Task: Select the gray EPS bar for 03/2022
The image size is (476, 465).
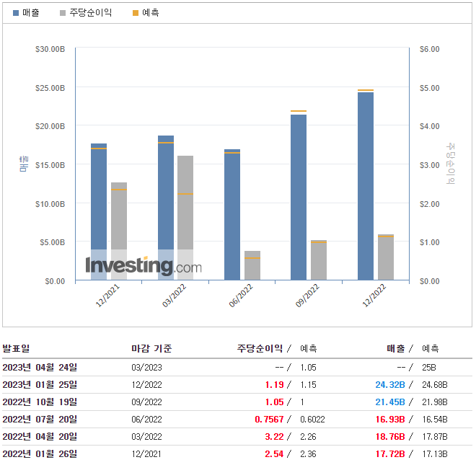Action: pyautogui.click(x=185, y=218)
